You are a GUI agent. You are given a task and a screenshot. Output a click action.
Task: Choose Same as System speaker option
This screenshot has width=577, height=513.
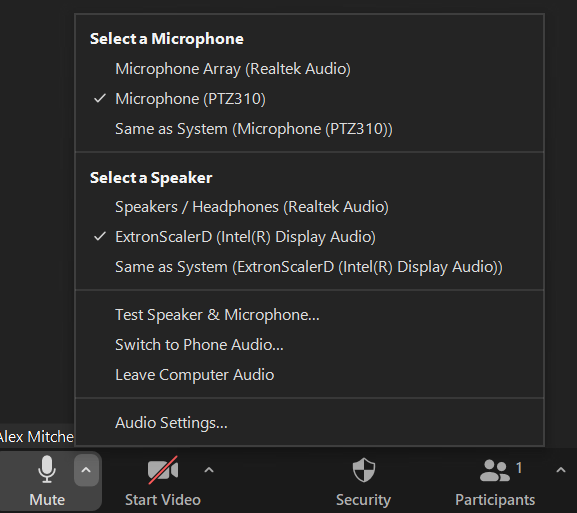point(309,267)
